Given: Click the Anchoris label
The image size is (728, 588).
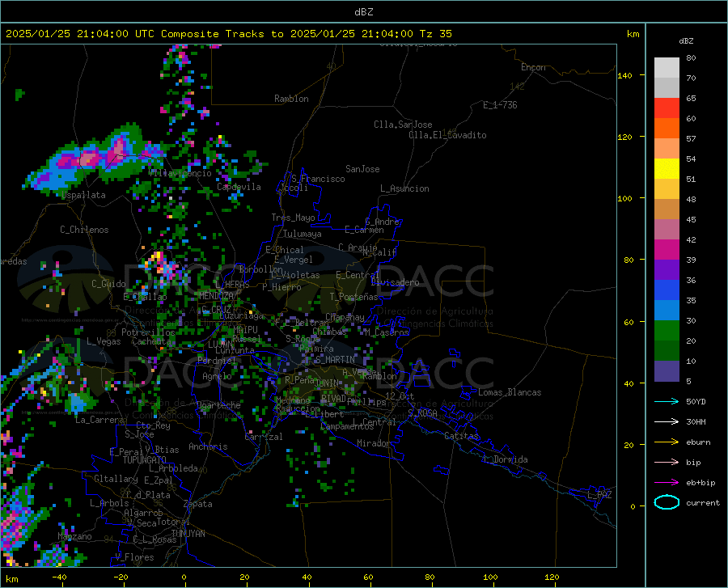Looking at the screenshot, I should tap(208, 446).
